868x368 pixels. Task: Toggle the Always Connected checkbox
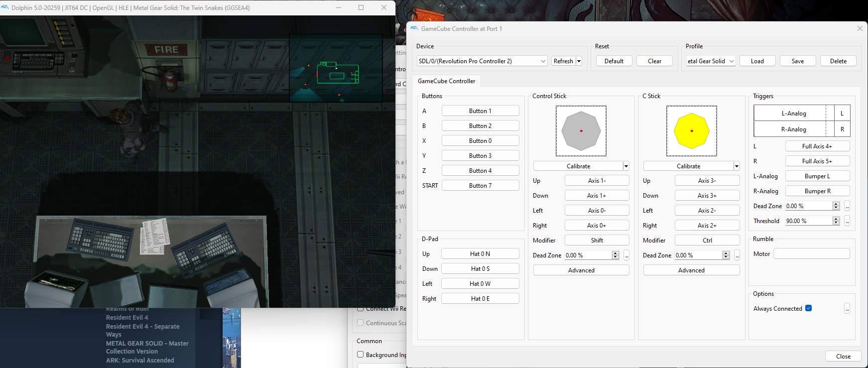pos(809,308)
